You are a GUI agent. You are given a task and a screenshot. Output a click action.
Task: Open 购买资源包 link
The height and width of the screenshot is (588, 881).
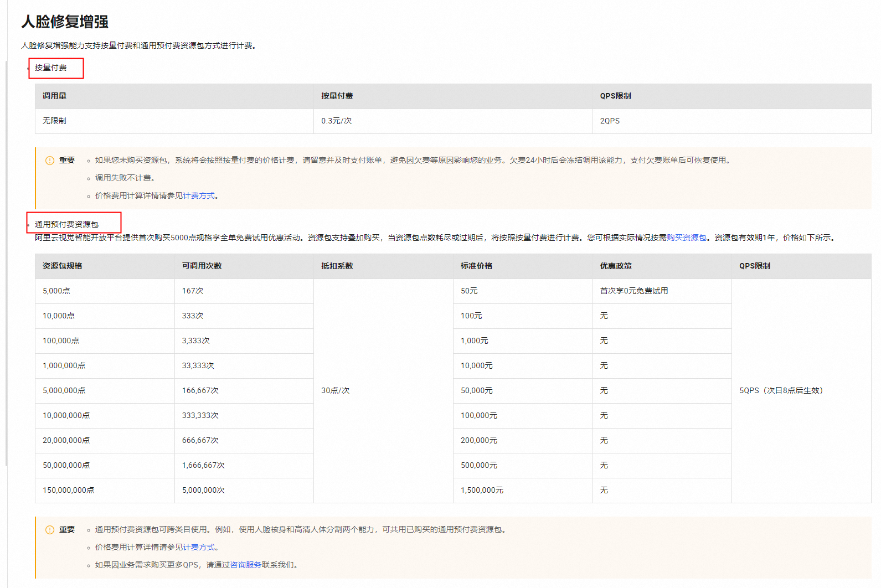(687, 238)
